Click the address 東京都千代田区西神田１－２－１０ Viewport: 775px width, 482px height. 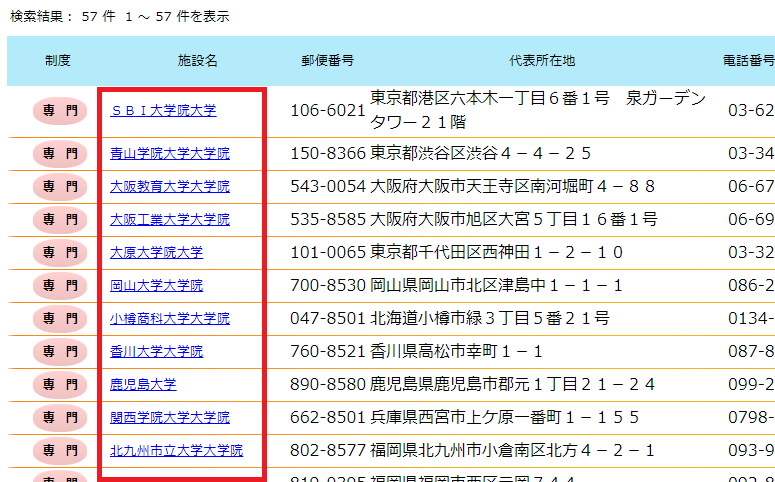click(497, 253)
